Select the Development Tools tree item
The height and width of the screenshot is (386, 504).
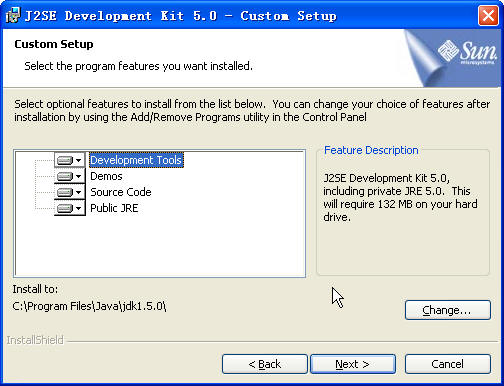pos(136,160)
